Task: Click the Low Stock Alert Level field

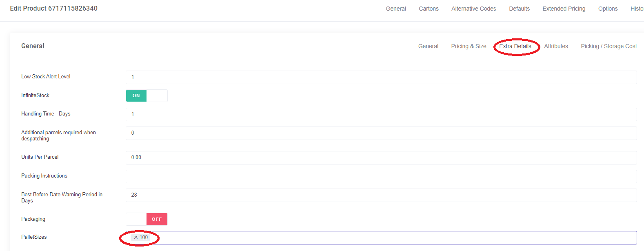Action: coord(381,77)
